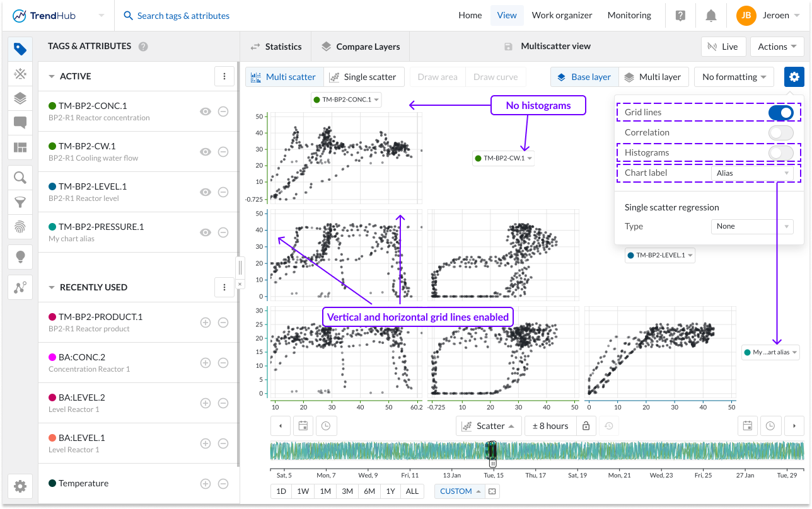Expand the No formatting dropdown
The height and width of the screenshot is (509, 812).
[734, 77]
